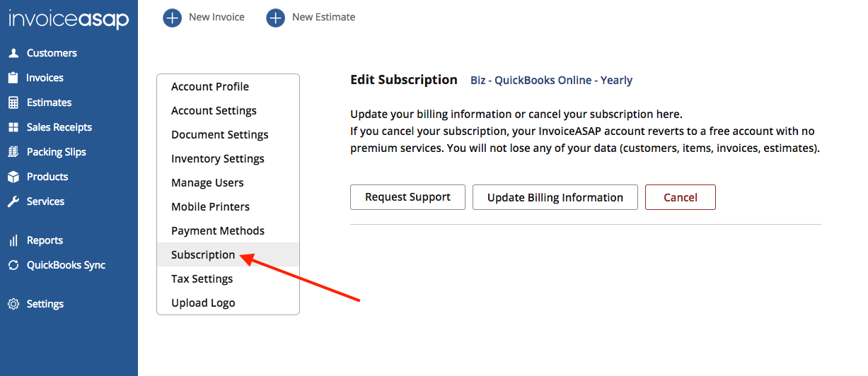The height and width of the screenshot is (376, 868).
Task: Select Document Settings in settings menu
Action: (220, 134)
